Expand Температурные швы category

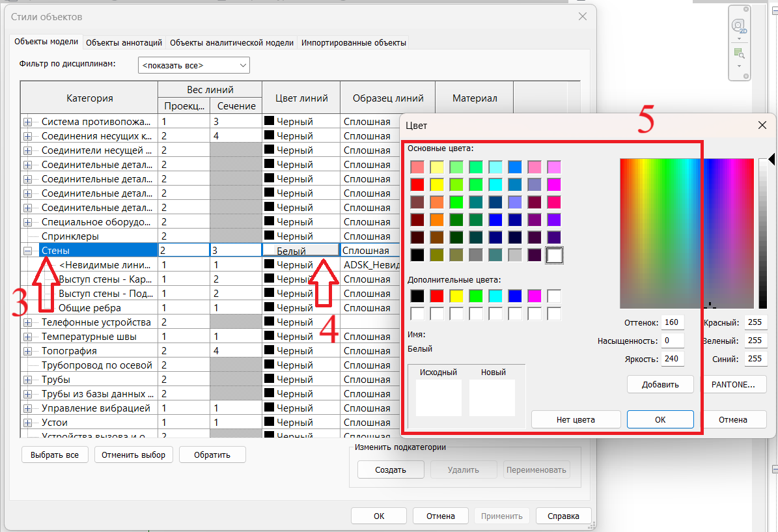[x=28, y=337]
